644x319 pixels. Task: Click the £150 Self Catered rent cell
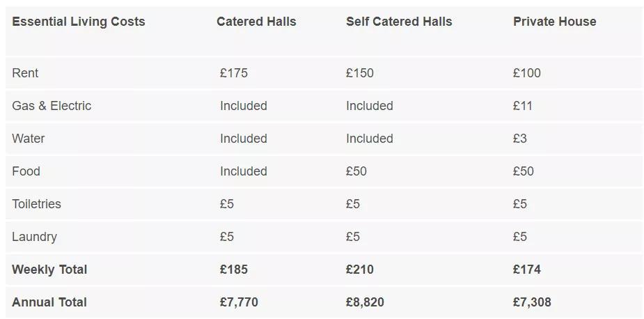pos(360,72)
